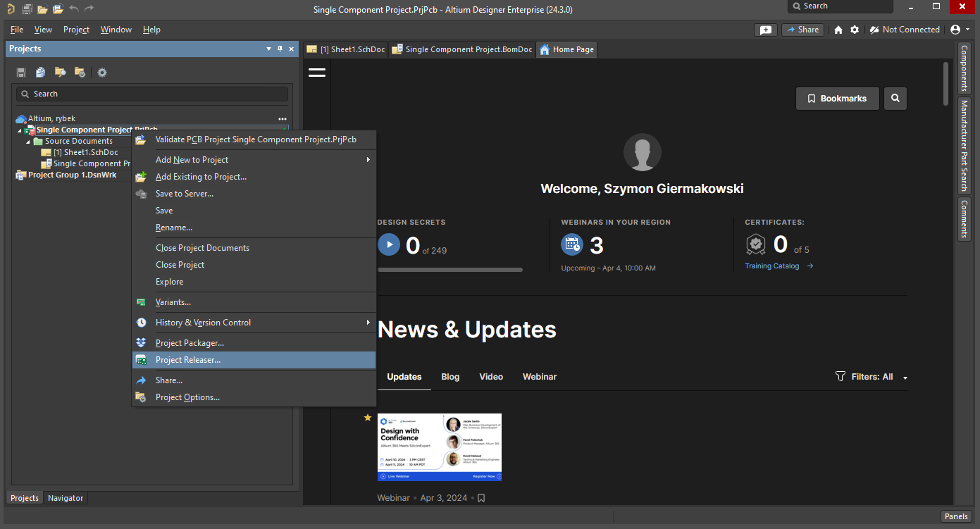Bookmark the Apr 3, 2024 webinar
The width and height of the screenshot is (980, 529).
(481, 498)
